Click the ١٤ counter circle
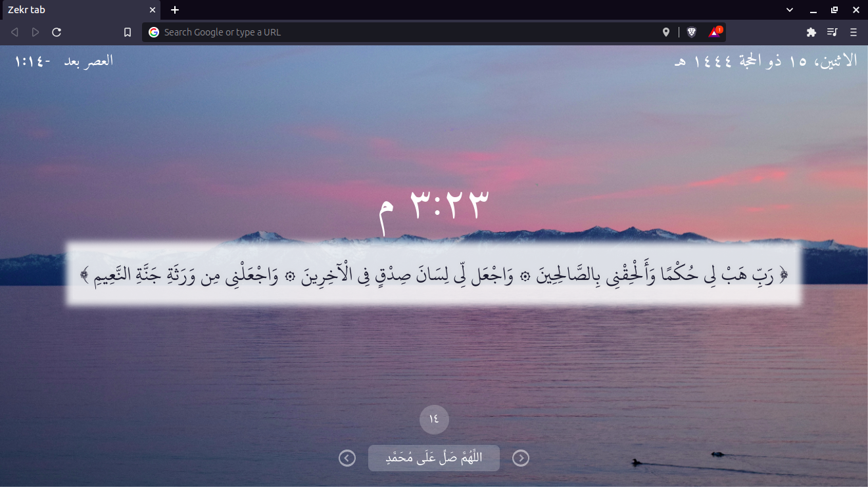 434,419
